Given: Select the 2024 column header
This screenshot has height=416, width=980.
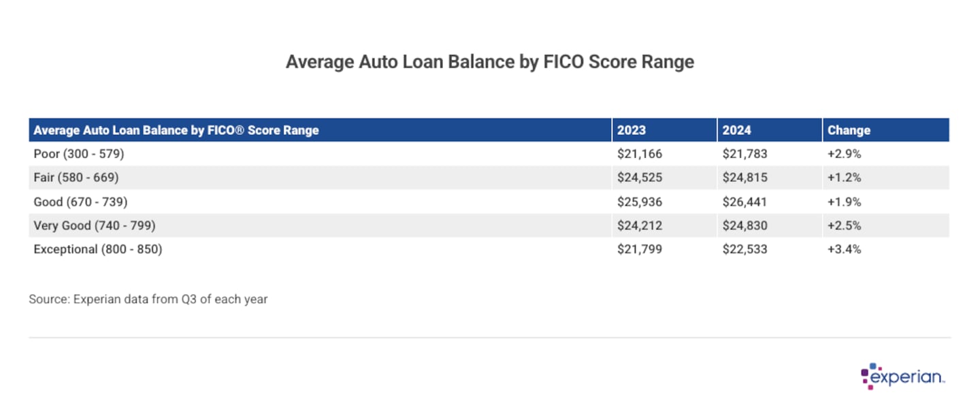Looking at the screenshot, I should (737, 130).
